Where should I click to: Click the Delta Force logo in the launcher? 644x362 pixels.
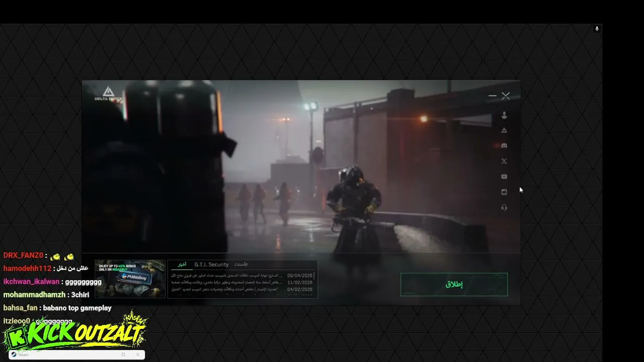click(108, 93)
